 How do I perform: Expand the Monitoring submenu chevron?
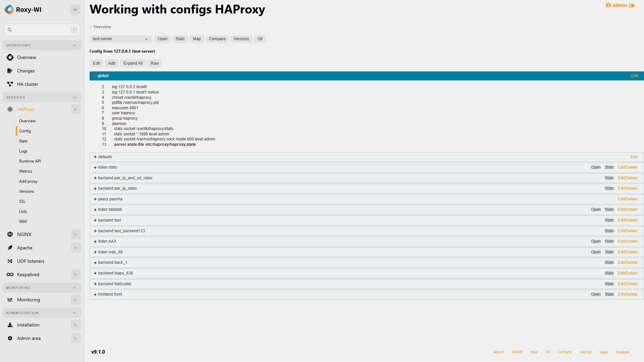click(x=76, y=300)
